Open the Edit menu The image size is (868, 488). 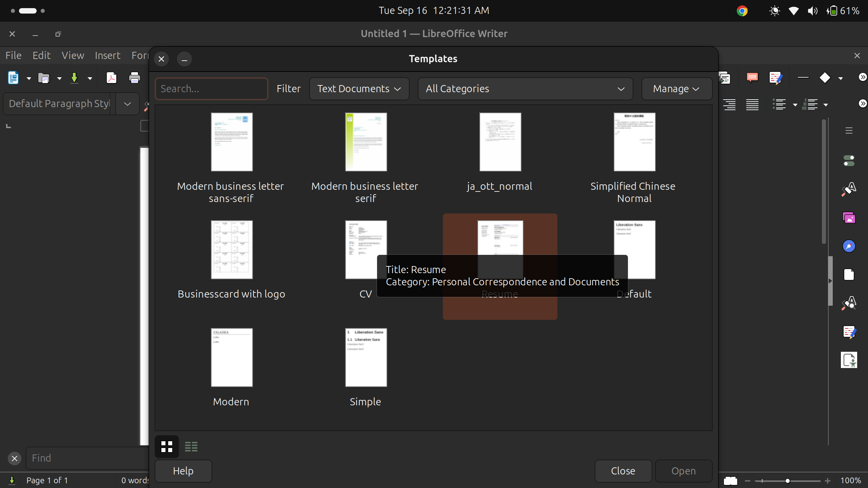(x=41, y=55)
